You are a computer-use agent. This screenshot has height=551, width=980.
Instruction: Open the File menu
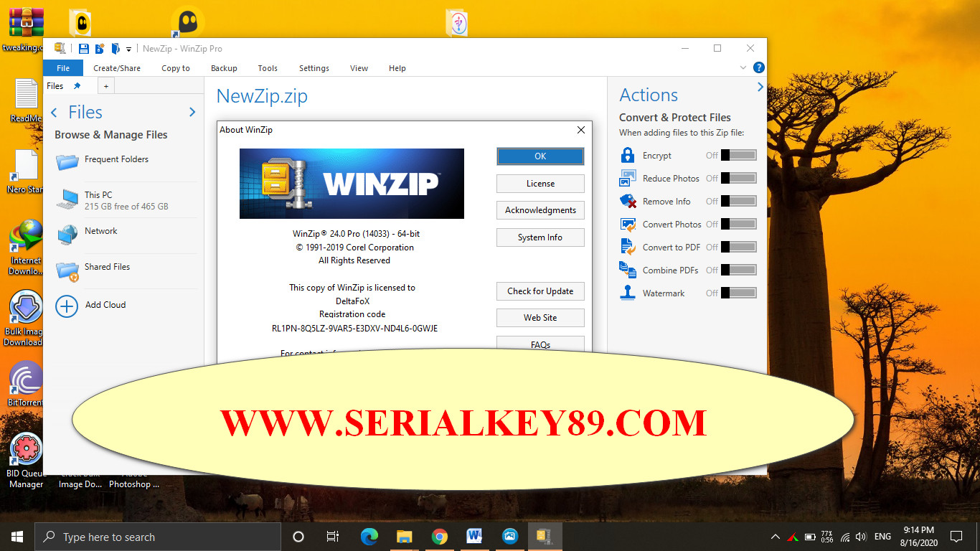pyautogui.click(x=63, y=68)
